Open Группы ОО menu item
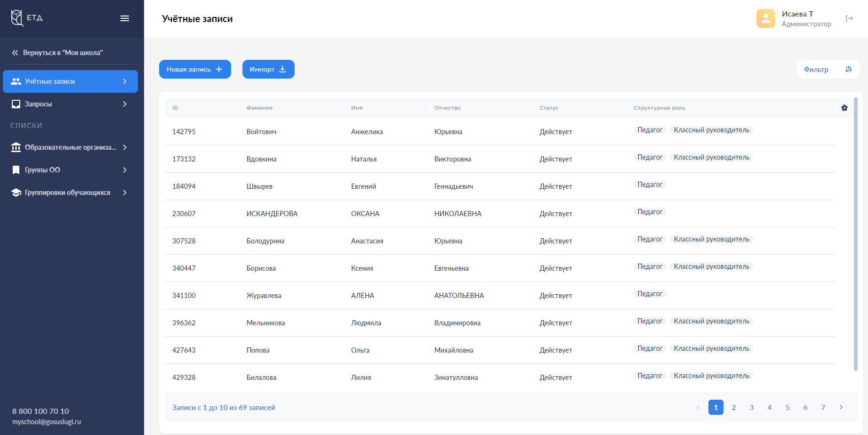The width and height of the screenshot is (868, 435). 70,170
